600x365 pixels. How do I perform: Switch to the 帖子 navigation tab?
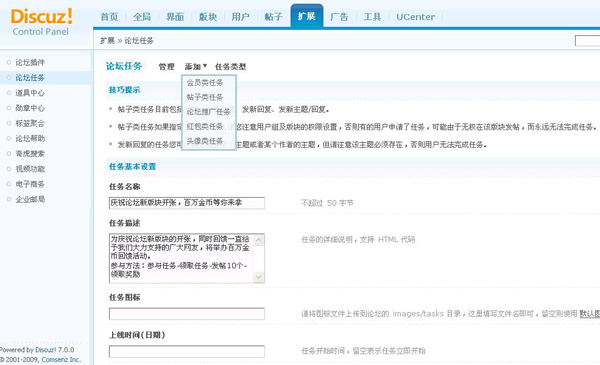pyautogui.click(x=273, y=17)
